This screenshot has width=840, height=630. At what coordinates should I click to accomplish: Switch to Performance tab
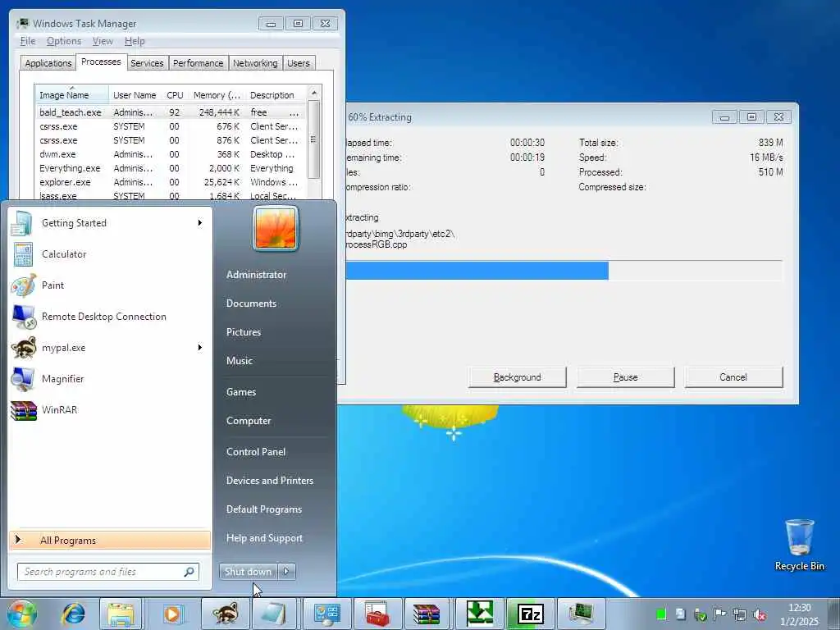pyautogui.click(x=198, y=62)
